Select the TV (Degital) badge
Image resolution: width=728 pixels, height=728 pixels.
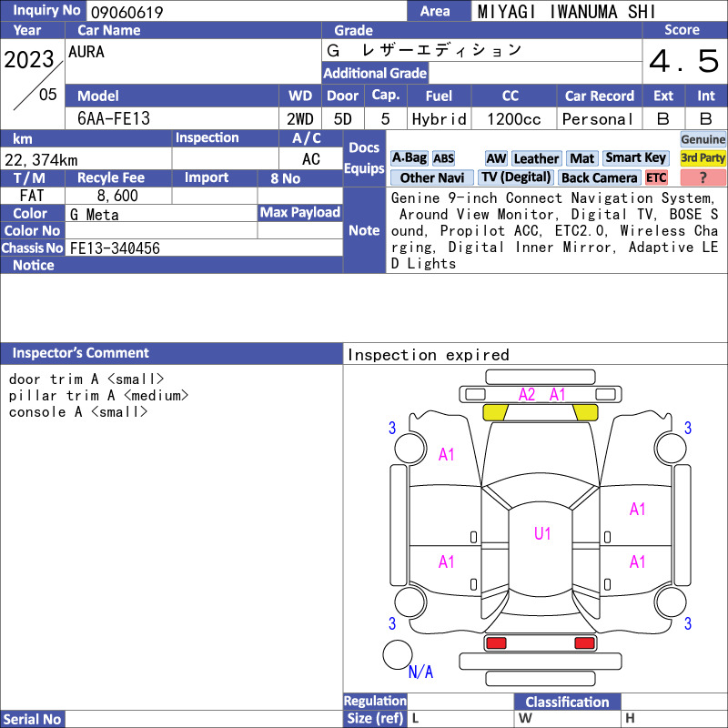click(516, 177)
